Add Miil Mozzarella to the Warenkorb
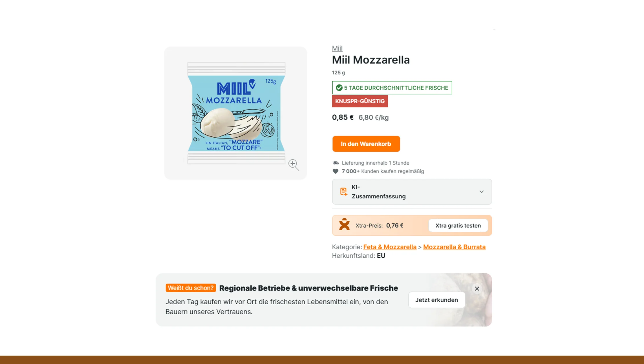Screen dimensions: 644x364 click(x=366, y=144)
